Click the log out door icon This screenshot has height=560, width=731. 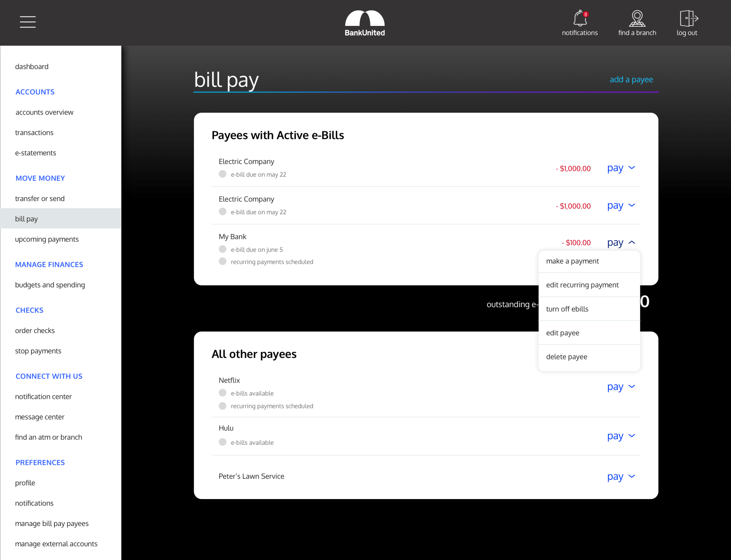pos(688,18)
